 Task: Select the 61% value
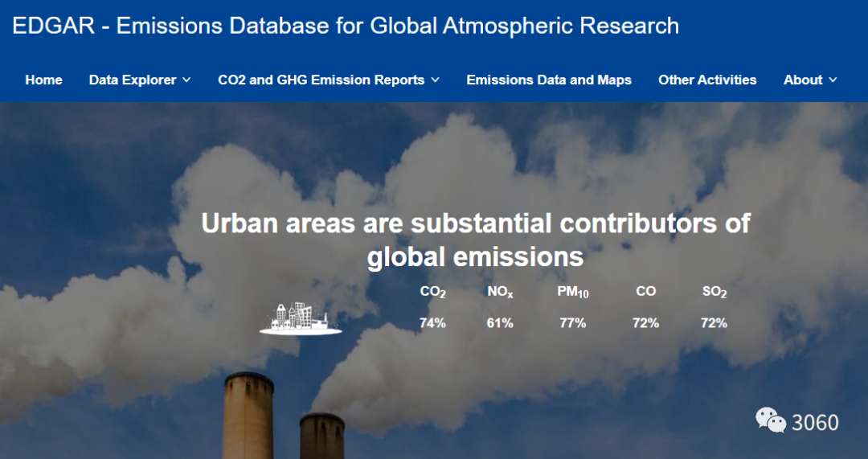point(500,323)
